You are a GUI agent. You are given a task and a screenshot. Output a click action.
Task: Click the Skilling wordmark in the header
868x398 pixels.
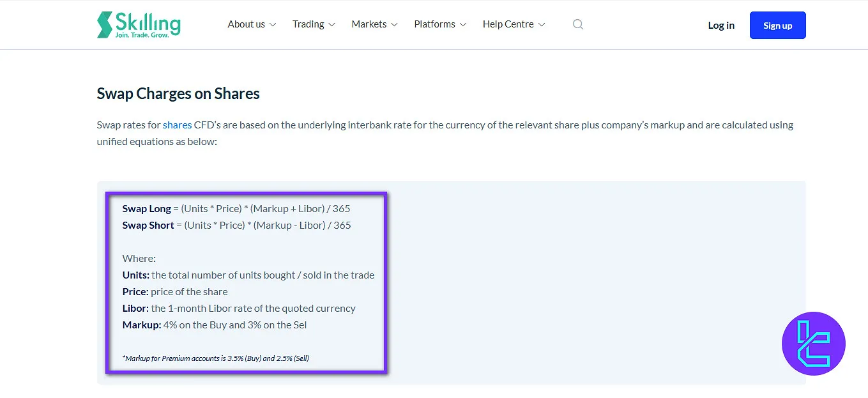[148, 23]
